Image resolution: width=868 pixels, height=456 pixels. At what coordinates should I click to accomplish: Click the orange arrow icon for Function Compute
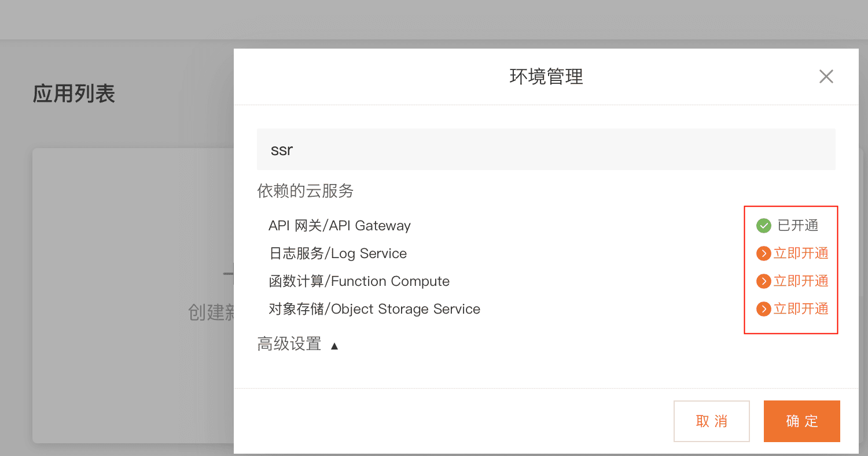point(764,281)
